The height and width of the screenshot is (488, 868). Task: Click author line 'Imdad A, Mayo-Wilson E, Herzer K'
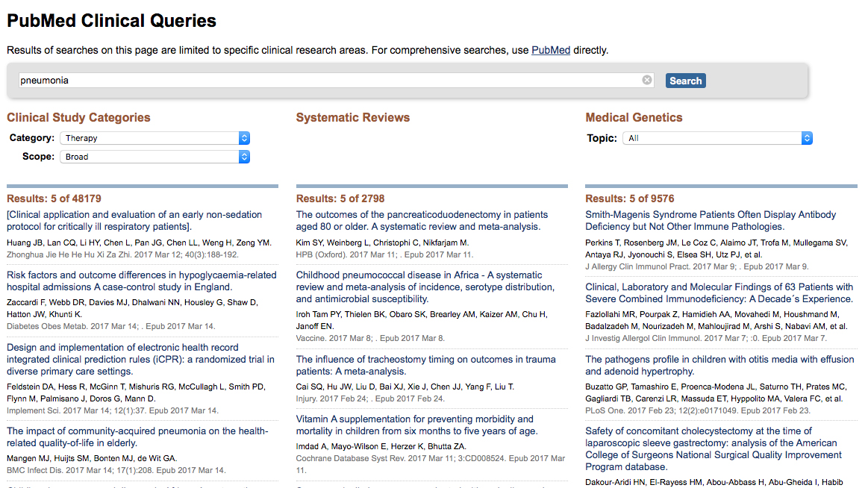(381, 446)
